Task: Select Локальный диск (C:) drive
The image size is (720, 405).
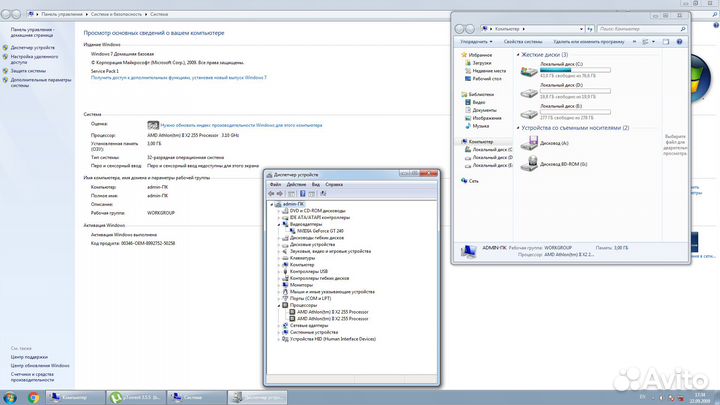Action: coord(565,70)
